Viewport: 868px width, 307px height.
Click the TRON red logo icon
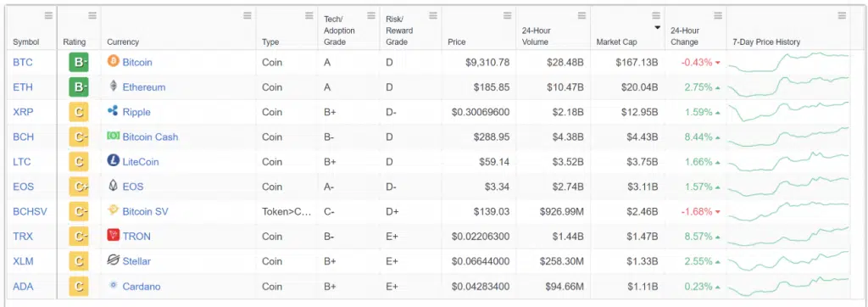click(113, 236)
